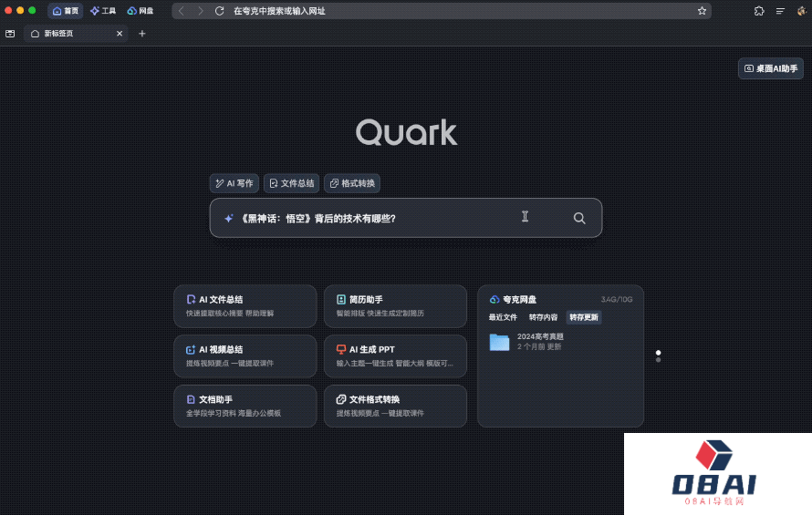This screenshot has width=812, height=515.
Task: Toggle the tab sidebar panel icon
Action: point(10,34)
